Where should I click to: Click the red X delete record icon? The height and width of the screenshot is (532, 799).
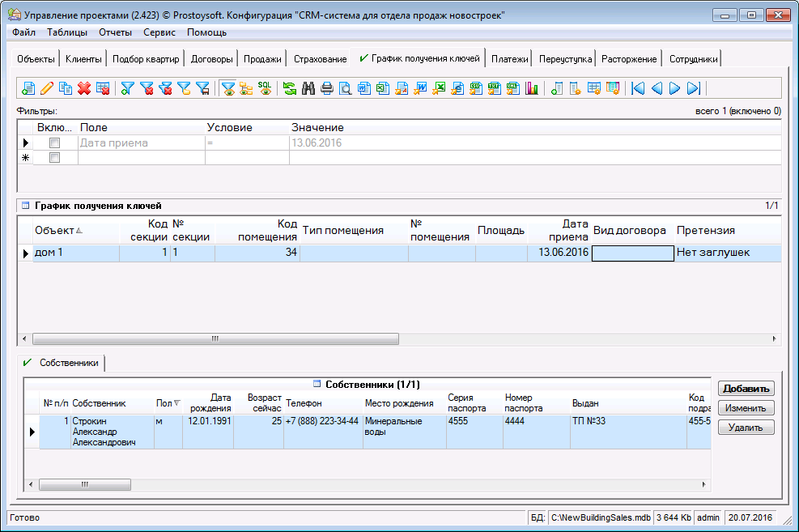pyautogui.click(x=83, y=88)
